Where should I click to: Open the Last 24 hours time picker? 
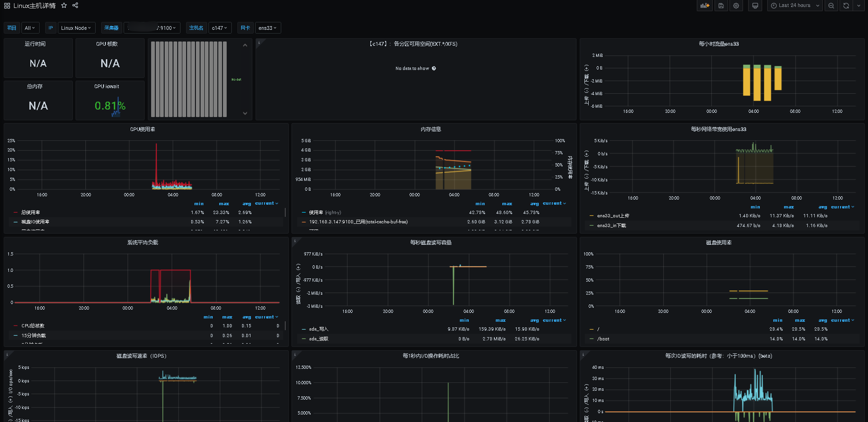[794, 6]
